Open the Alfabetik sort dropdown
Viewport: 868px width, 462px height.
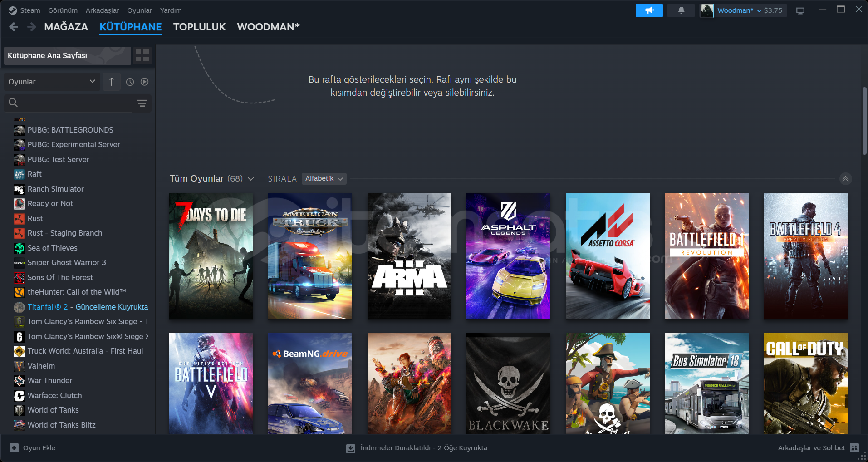tap(324, 179)
